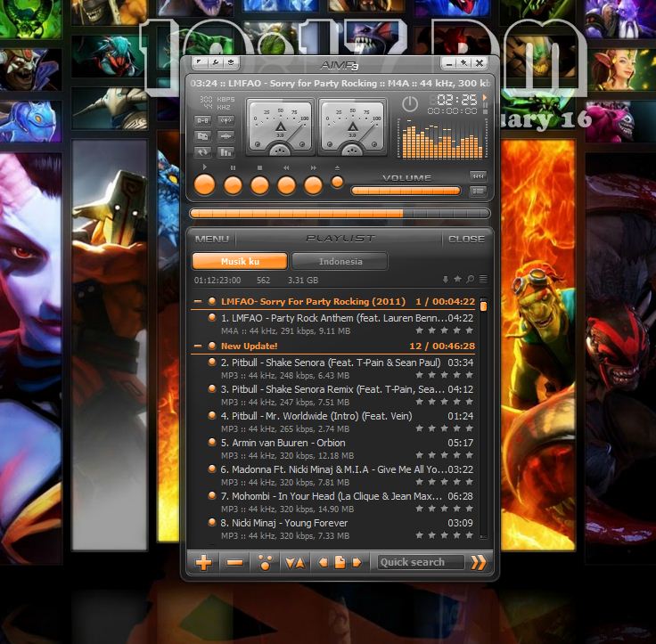Pause playback with the second orange button
Viewport: 656px width, 644px height.
[233, 185]
